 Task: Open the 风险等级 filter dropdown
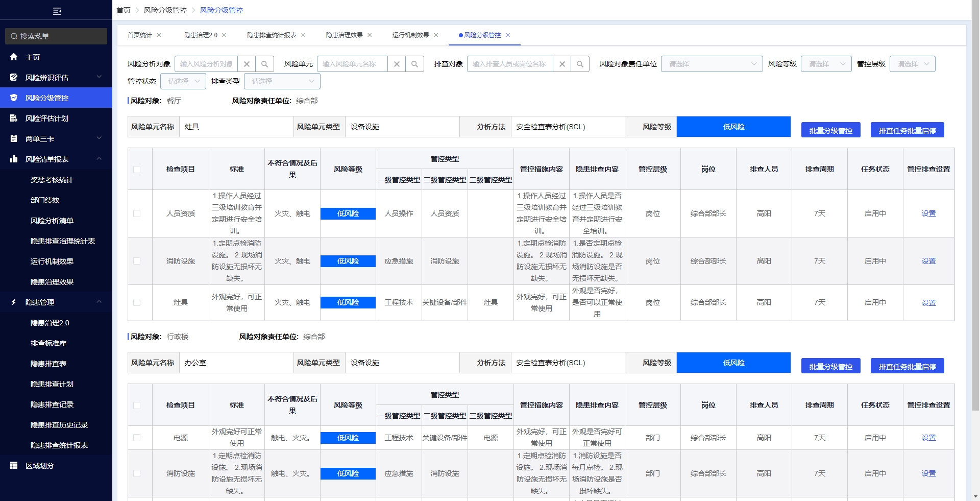click(x=826, y=64)
